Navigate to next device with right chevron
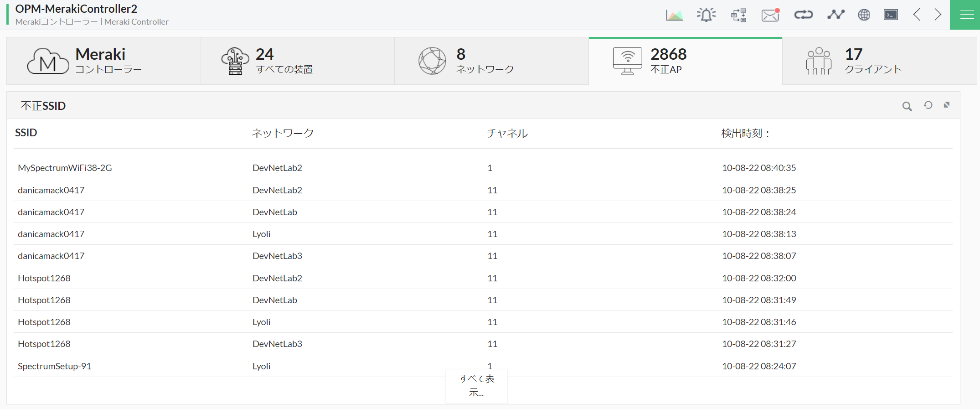 tap(938, 15)
